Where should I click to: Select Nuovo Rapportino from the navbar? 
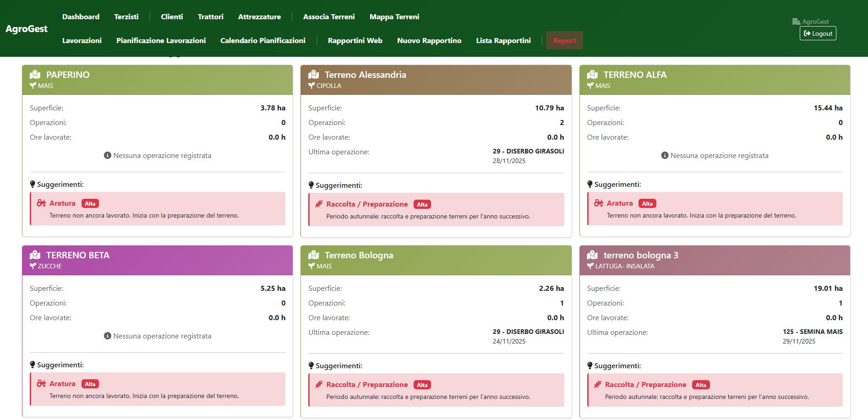[x=429, y=40]
